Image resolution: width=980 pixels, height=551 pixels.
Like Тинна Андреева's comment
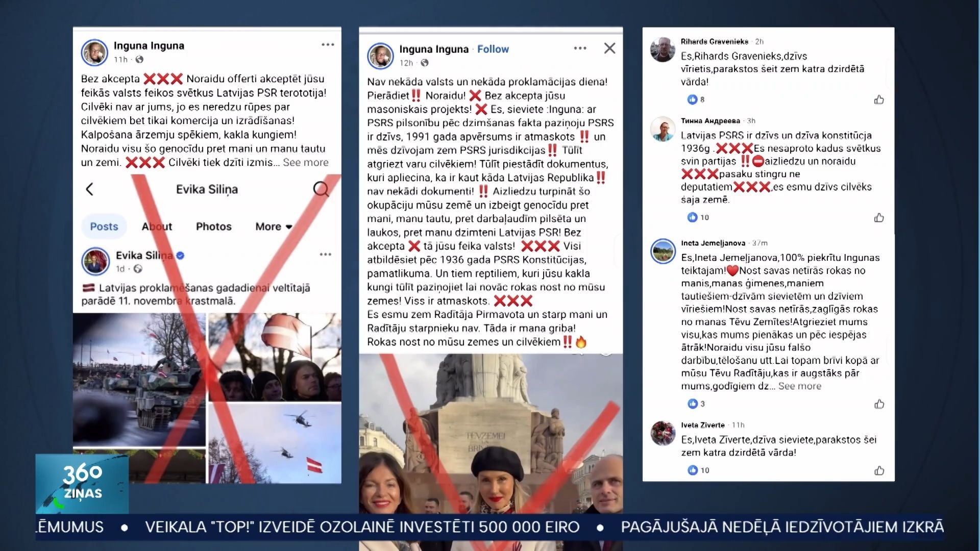(x=879, y=217)
